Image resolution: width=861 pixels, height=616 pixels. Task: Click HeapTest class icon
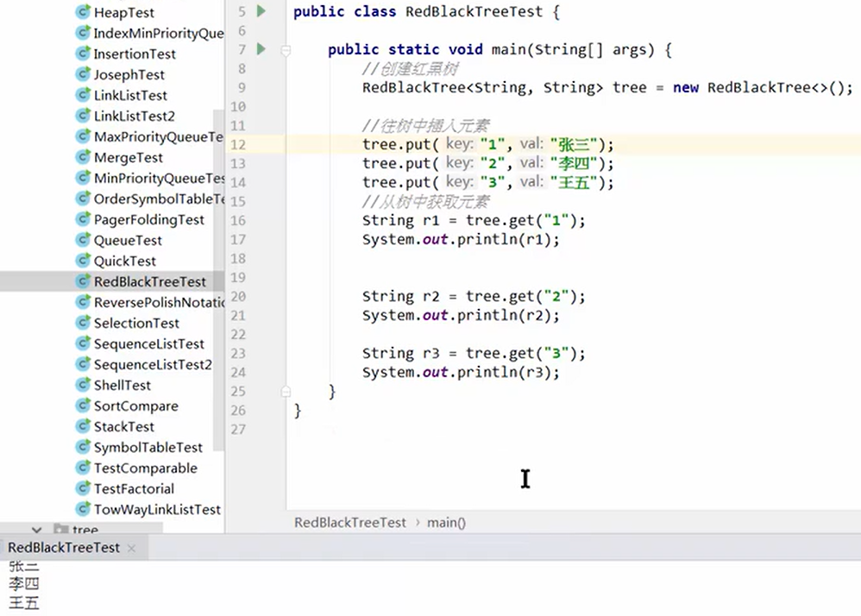83,12
